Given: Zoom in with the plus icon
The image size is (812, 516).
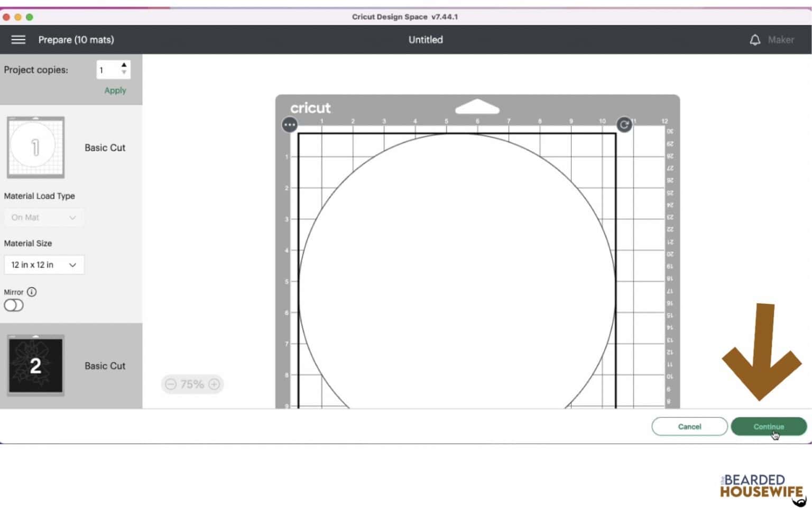Looking at the screenshot, I should 214,384.
